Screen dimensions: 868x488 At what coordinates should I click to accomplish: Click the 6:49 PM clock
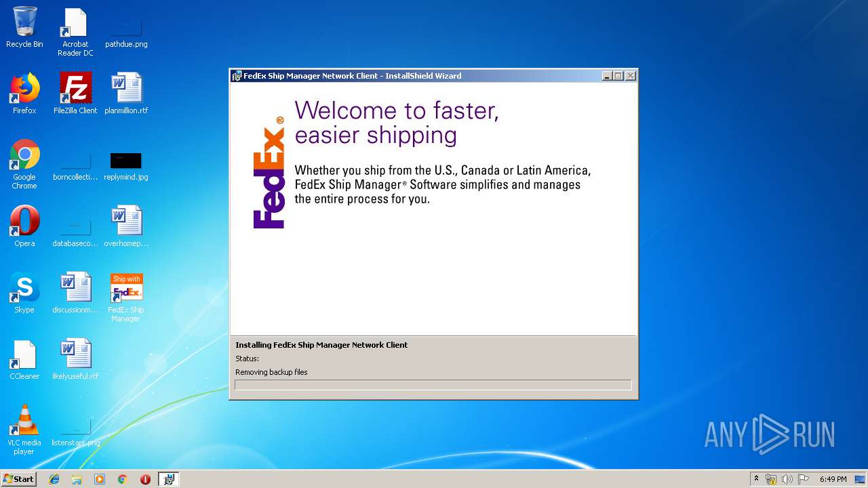point(833,479)
